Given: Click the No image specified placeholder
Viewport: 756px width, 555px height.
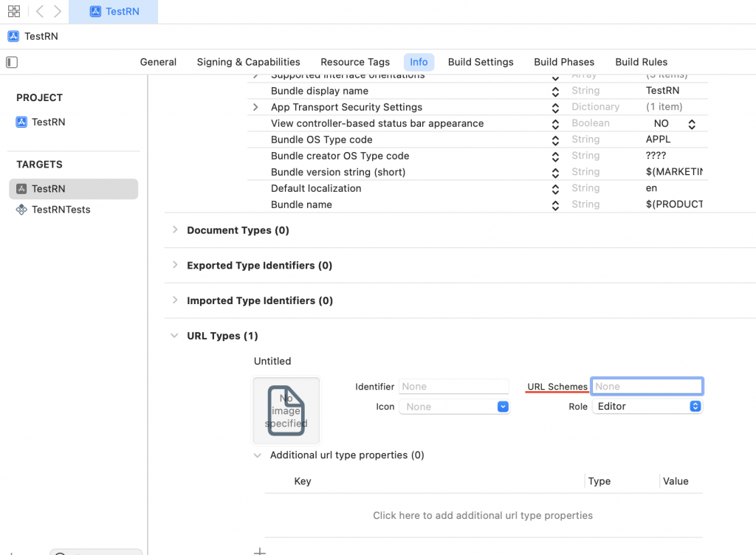Looking at the screenshot, I should [286, 411].
